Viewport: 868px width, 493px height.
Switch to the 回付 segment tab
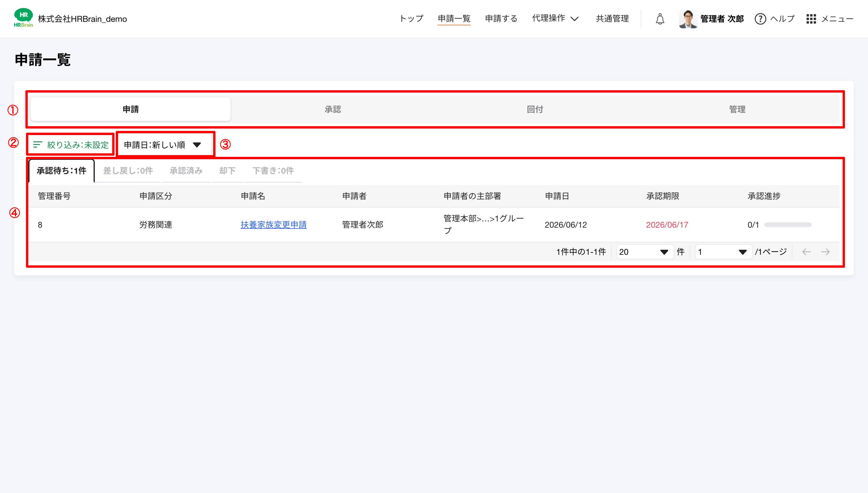(535, 109)
